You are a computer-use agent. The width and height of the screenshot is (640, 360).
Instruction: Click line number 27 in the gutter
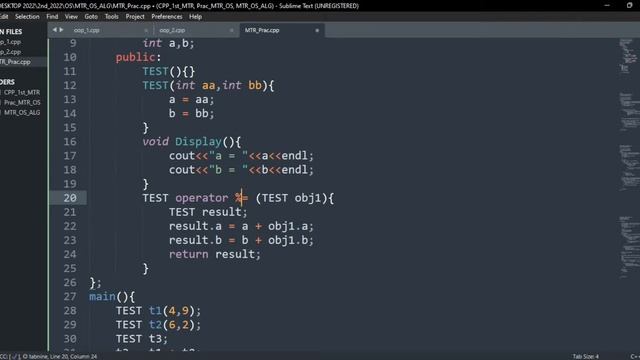coord(70,296)
